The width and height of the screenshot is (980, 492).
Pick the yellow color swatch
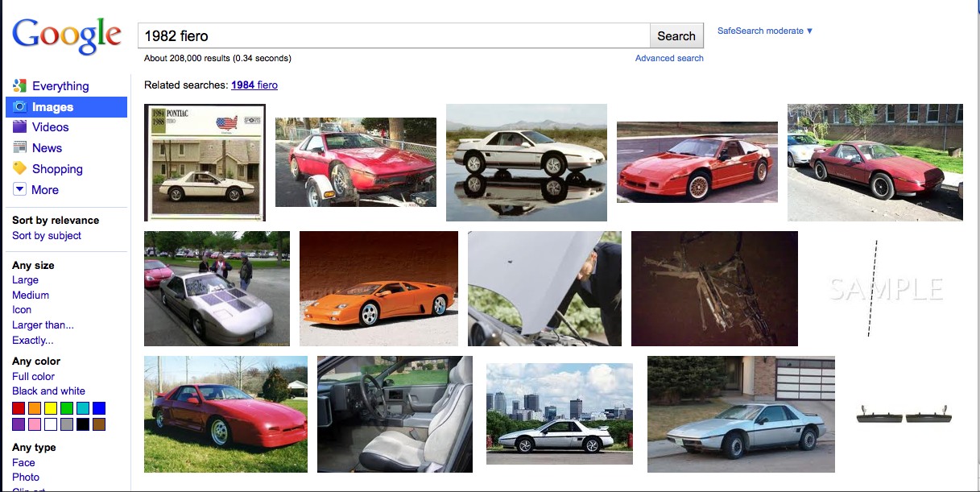(x=51, y=408)
